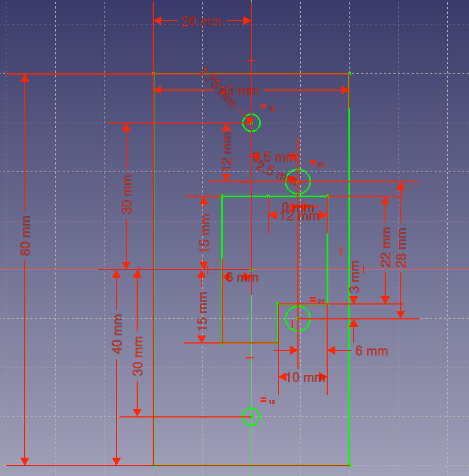Select equality constraint icon beside bottom small circle
Screen dimensions: 469x476
[x=268, y=401]
